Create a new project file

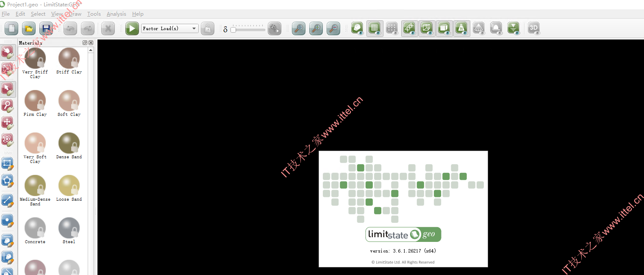(11, 28)
